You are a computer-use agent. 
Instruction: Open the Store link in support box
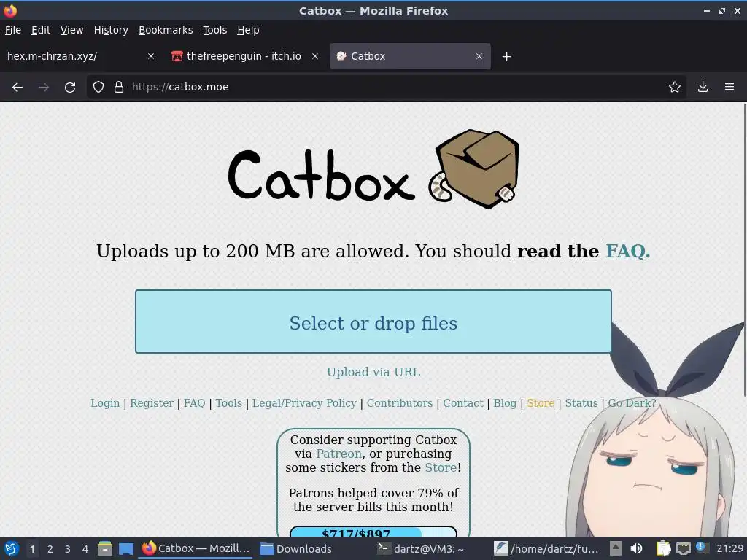pos(441,467)
